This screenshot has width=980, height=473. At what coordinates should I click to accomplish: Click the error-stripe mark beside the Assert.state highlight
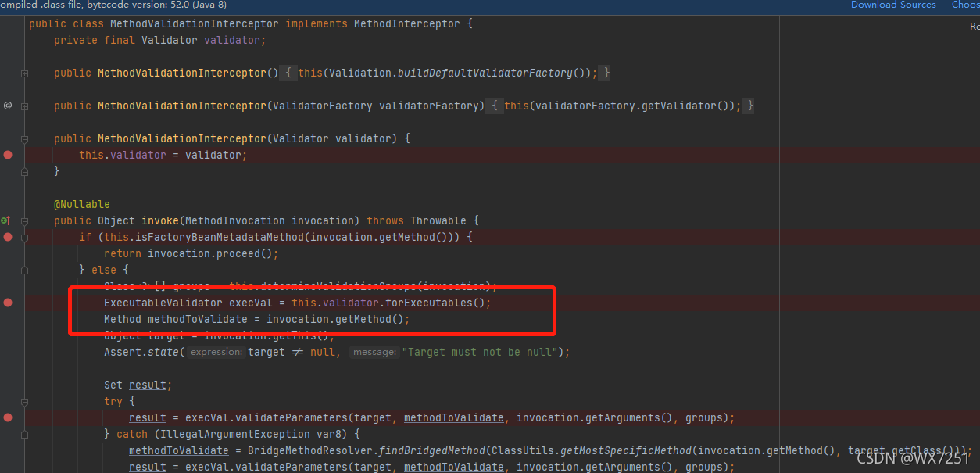(976, 303)
